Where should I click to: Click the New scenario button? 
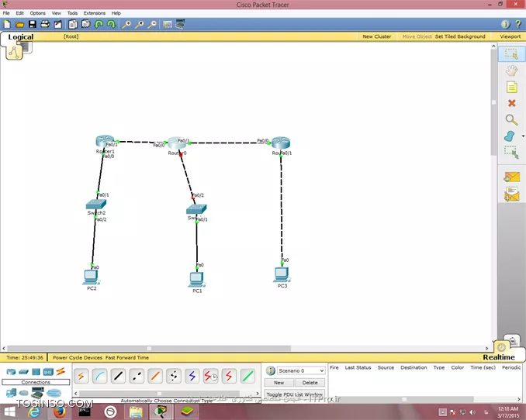279,383
